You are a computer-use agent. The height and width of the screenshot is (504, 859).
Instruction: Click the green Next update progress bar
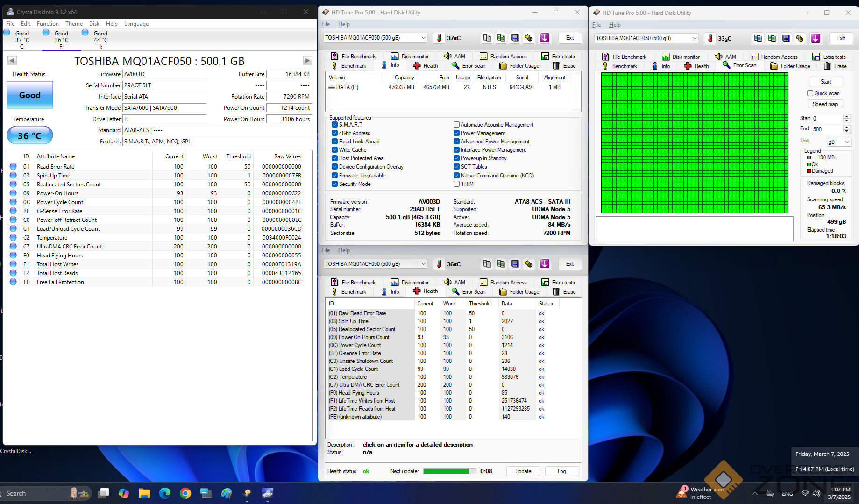coord(449,471)
